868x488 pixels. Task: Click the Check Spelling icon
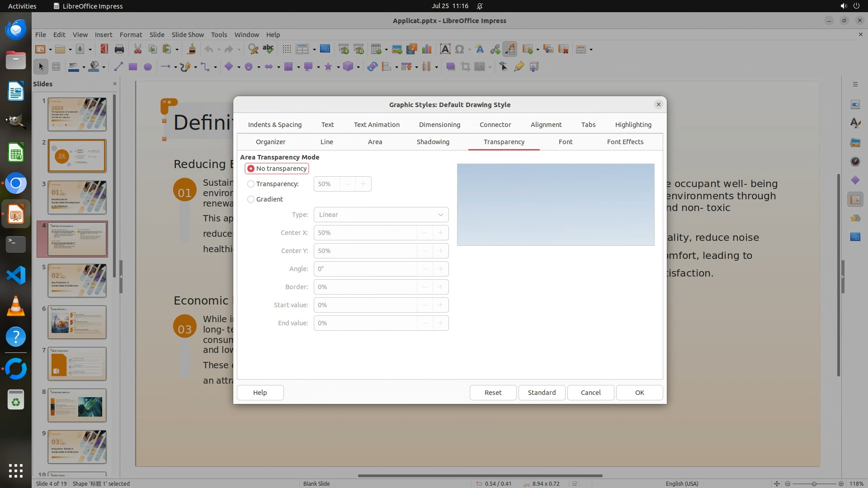point(268,49)
